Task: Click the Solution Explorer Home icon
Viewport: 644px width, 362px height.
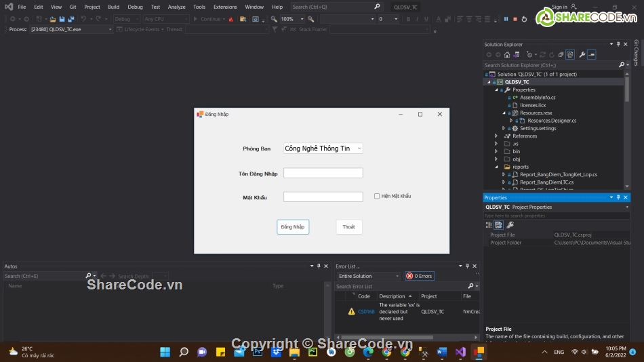Action: pyautogui.click(x=506, y=55)
